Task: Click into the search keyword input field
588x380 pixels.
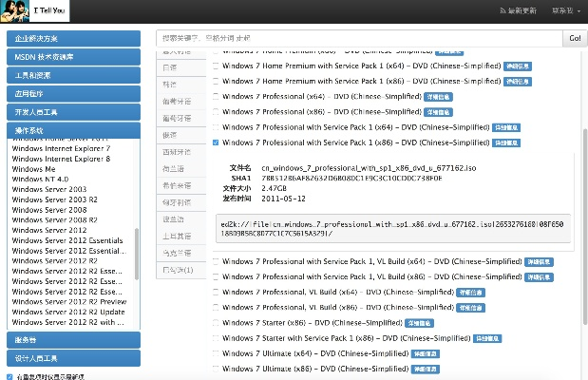Action: click(358, 38)
